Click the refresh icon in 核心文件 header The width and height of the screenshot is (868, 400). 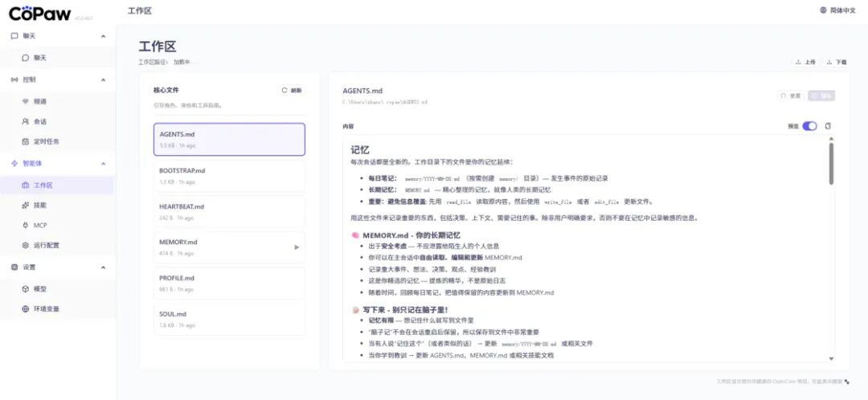[x=285, y=90]
